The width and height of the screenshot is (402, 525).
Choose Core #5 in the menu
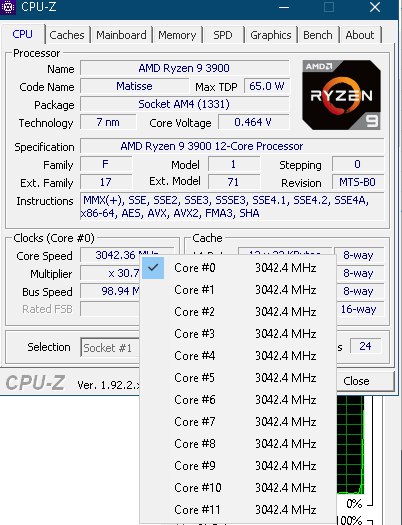238,378
